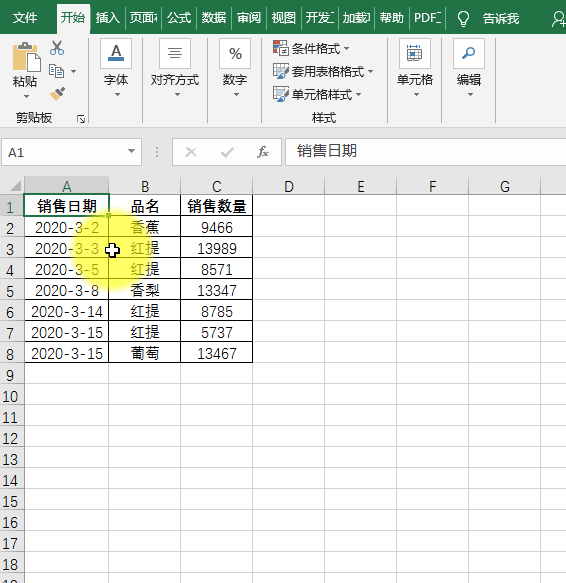Switch to the 审阅 review tab
The image size is (566, 583).
249,18
